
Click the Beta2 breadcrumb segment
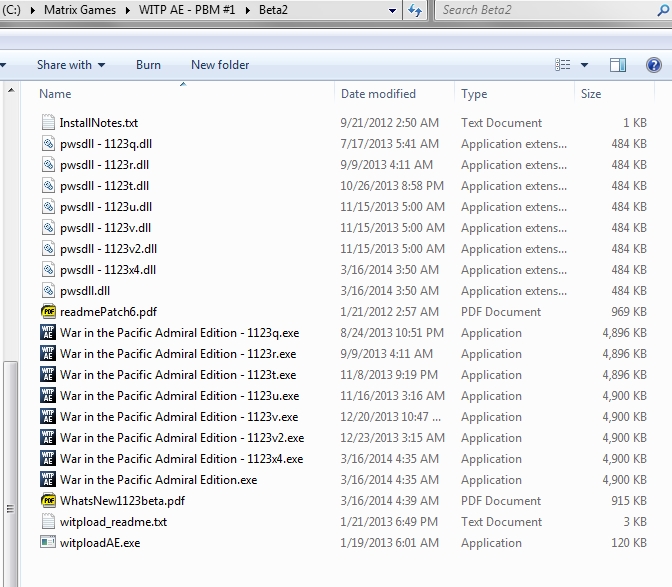tap(273, 9)
